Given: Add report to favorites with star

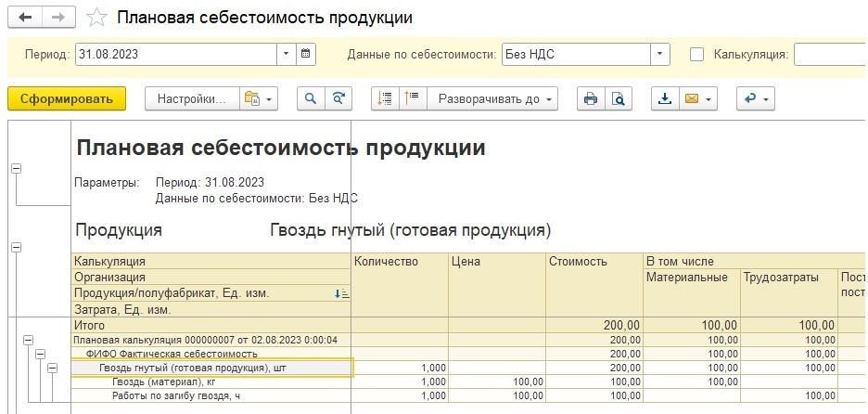Looking at the screenshot, I should click(x=96, y=18).
